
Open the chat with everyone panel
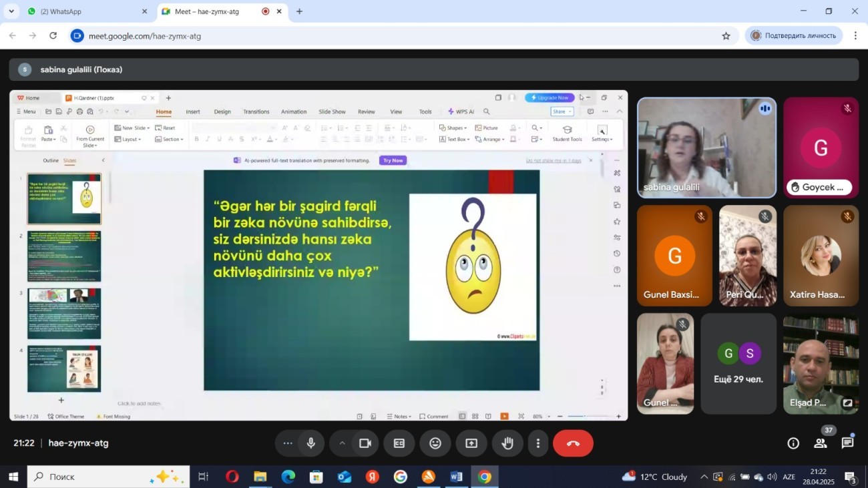(x=847, y=443)
